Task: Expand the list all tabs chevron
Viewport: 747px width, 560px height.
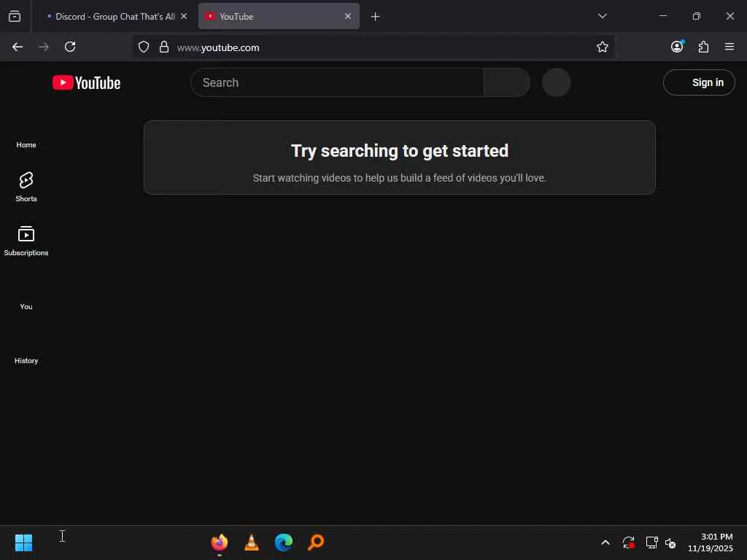Action: [x=602, y=16]
